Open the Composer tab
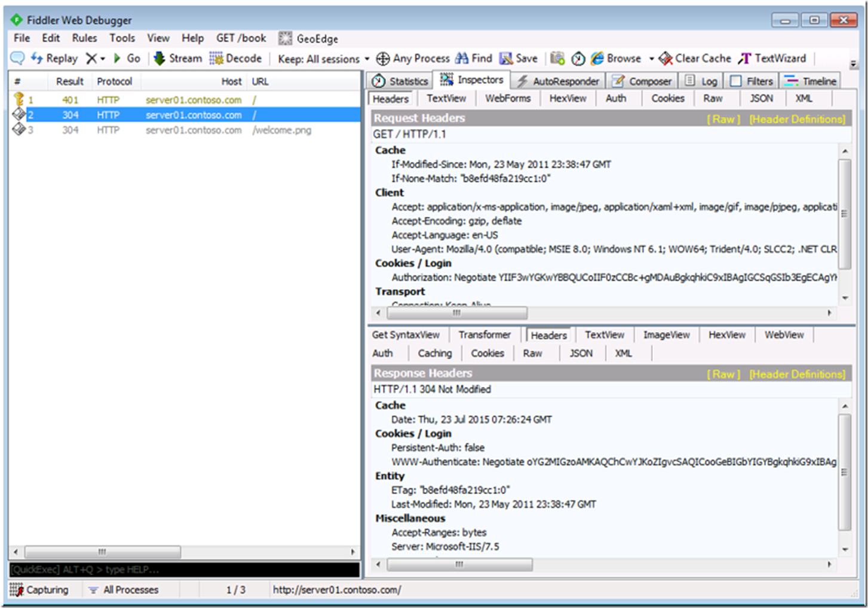Image resolution: width=868 pixels, height=608 pixels. pyautogui.click(x=642, y=81)
